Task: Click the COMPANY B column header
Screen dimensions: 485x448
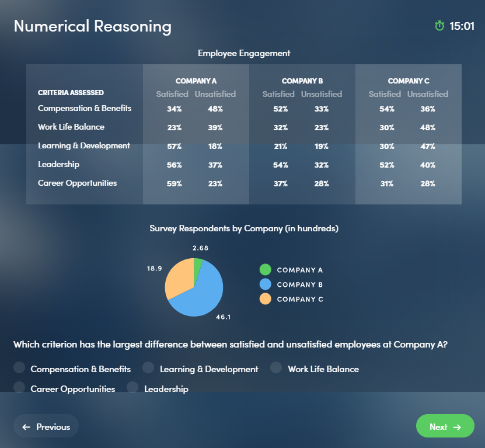Action: [x=302, y=81]
